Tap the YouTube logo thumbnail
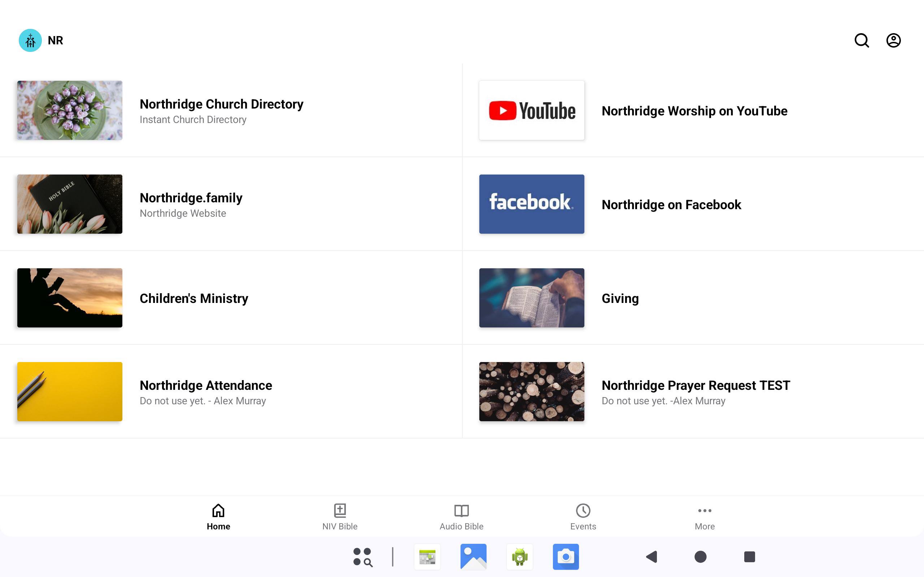 (x=532, y=110)
